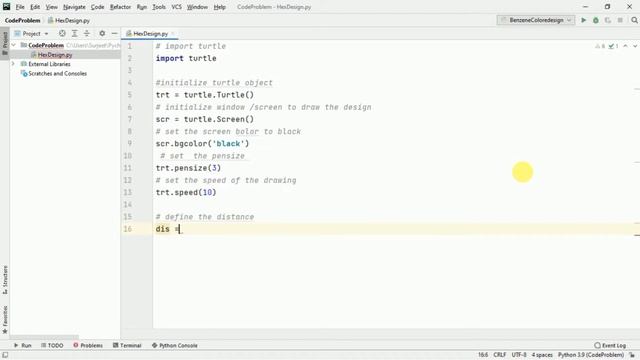Screen dimensions: 640x360
Task: Click HexDesign.py breadcrumb in navigation bar
Action: pyautogui.click(x=69, y=20)
